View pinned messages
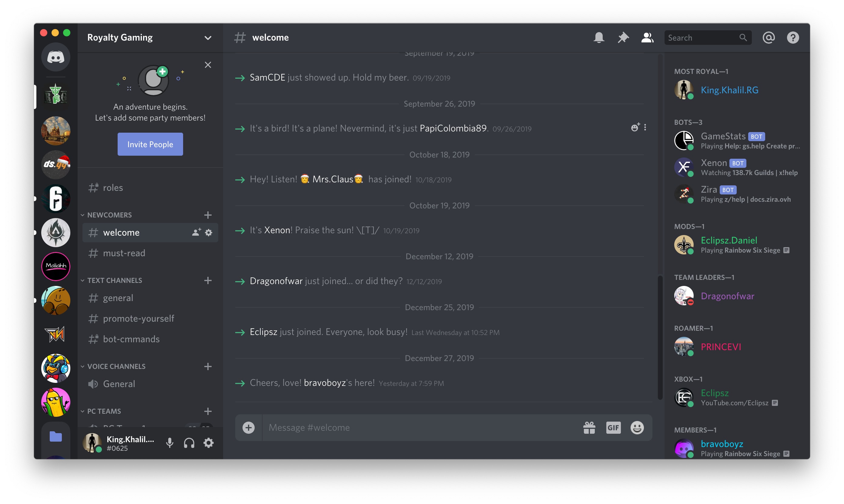 (623, 37)
